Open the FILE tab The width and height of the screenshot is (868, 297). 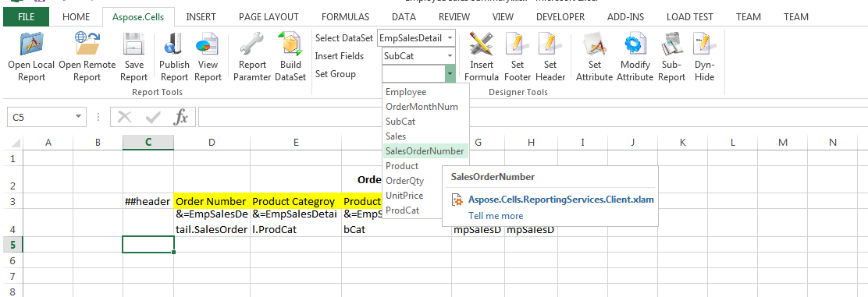[x=26, y=17]
